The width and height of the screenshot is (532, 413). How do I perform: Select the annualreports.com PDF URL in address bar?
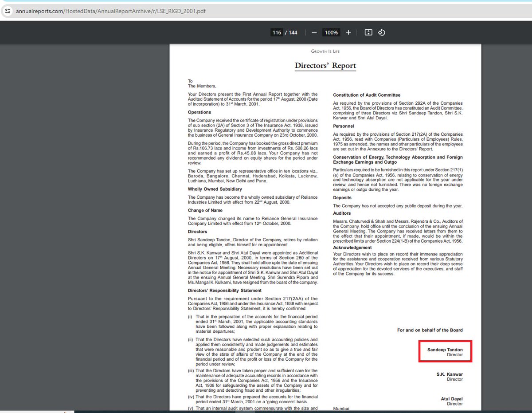111,11
